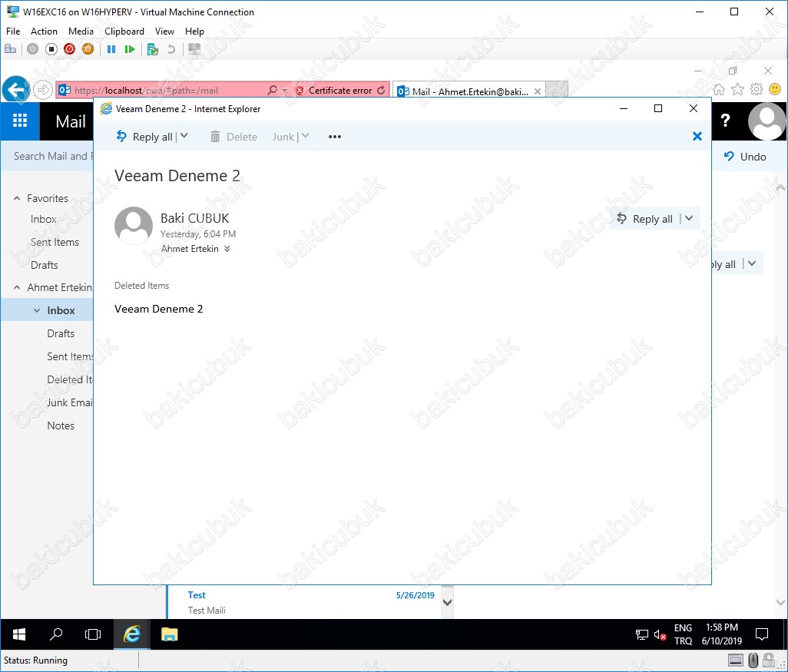Collapse the Favorites folder group
This screenshot has width=788, height=672.
(17, 199)
